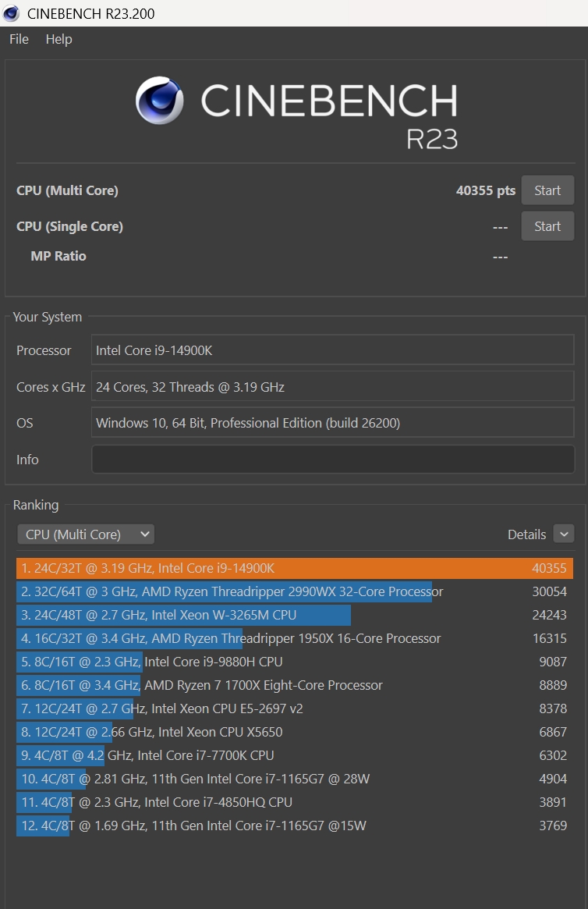Click the Processor field showing i9-14900K
Image resolution: width=588 pixels, height=909 pixels.
(332, 350)
